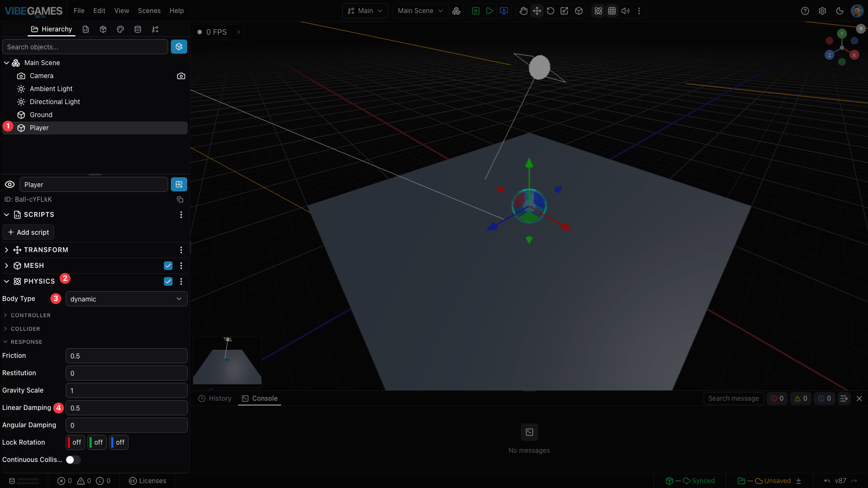The image size is (868, 488).
Task: Select the rotate tool
Action: coord(551,11)
